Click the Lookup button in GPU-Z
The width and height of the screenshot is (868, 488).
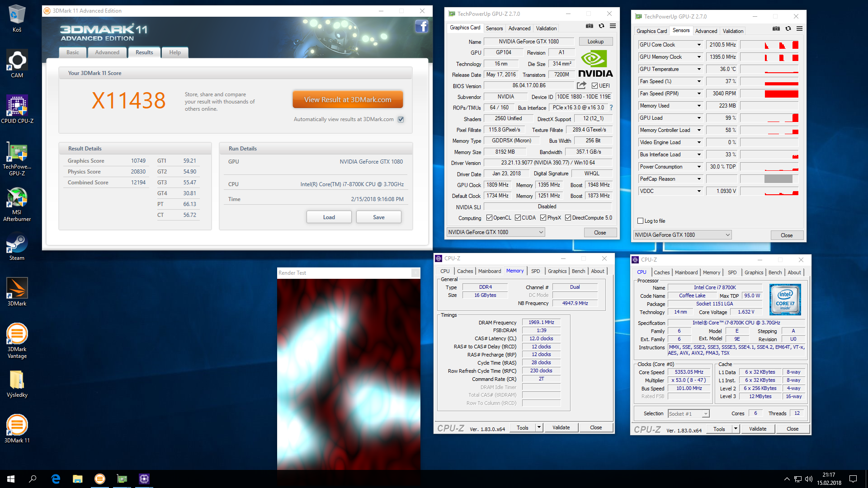[595, 42]
